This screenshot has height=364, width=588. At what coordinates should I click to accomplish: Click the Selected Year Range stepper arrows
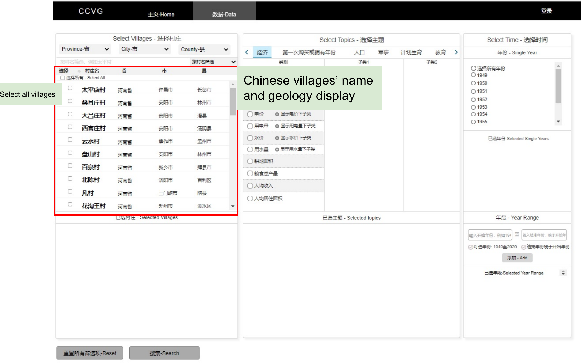tap(563, 273)
